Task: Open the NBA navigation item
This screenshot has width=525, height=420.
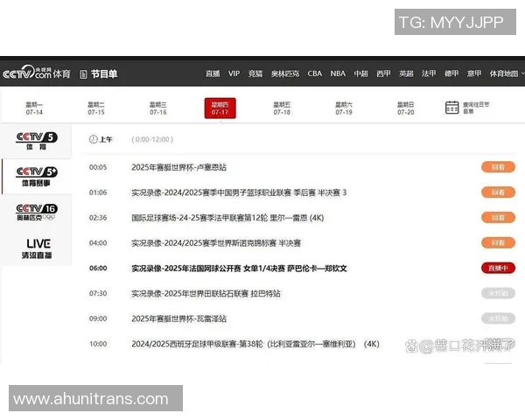Action: click(x=338, y=73)
